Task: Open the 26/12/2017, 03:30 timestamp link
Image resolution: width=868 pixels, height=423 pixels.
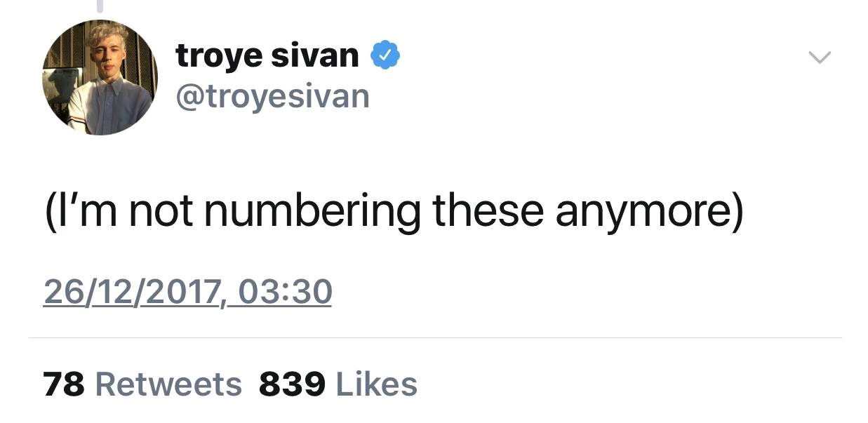Action: click(x=187, y=292)
